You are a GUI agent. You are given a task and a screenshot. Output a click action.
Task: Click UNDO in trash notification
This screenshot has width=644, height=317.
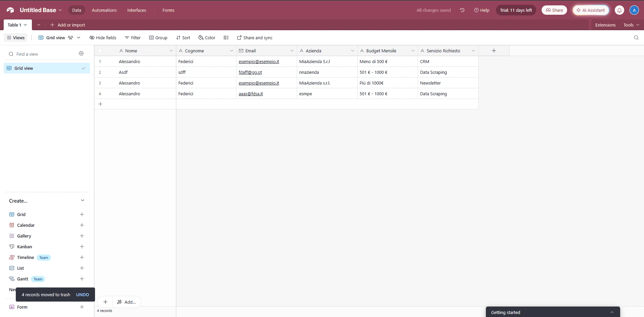[x=83, y=295]
